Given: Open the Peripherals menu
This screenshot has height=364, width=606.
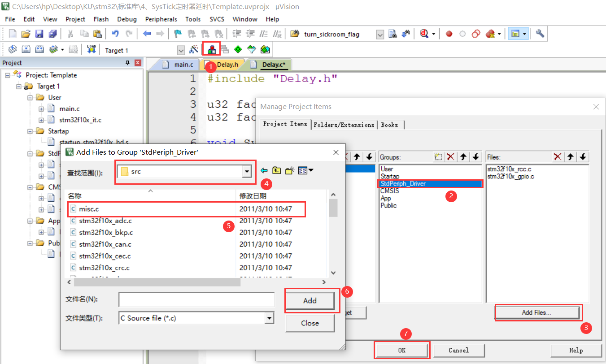Looking at the screenshot, I should tap(161, 19).
